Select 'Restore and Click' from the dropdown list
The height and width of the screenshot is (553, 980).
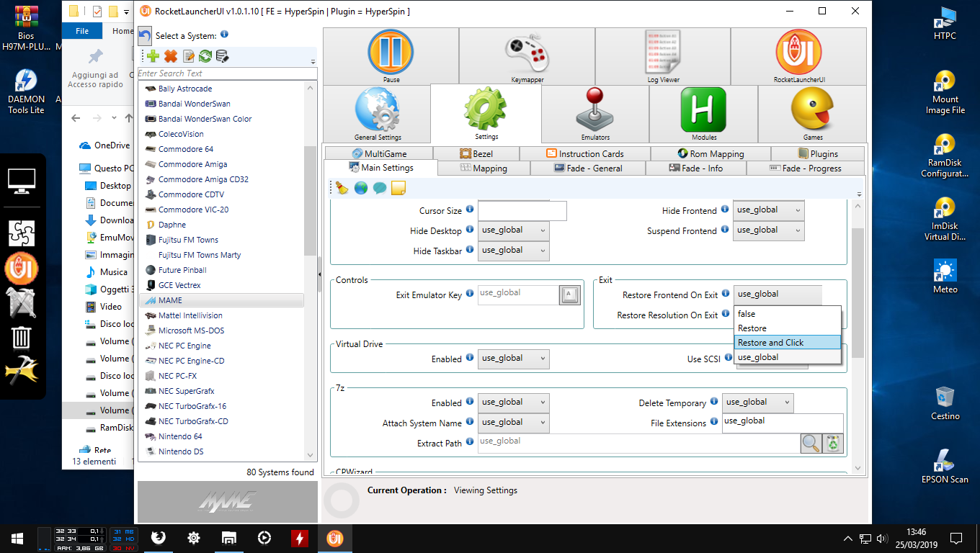point(787,343)
